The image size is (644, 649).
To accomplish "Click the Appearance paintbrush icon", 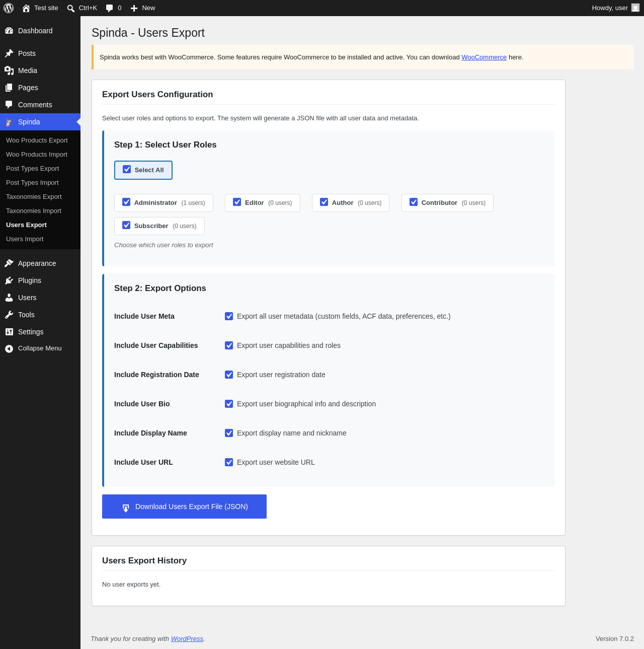I will (x=9, y=263).
